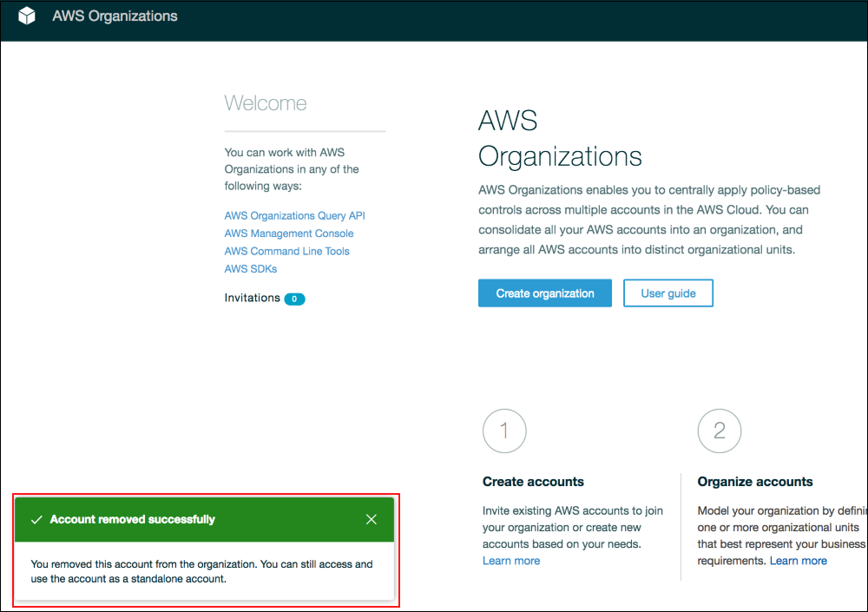The height and width of the screenshot is (612, 868).
Task: Open AWS SDKs link
Action: (250, 268)
